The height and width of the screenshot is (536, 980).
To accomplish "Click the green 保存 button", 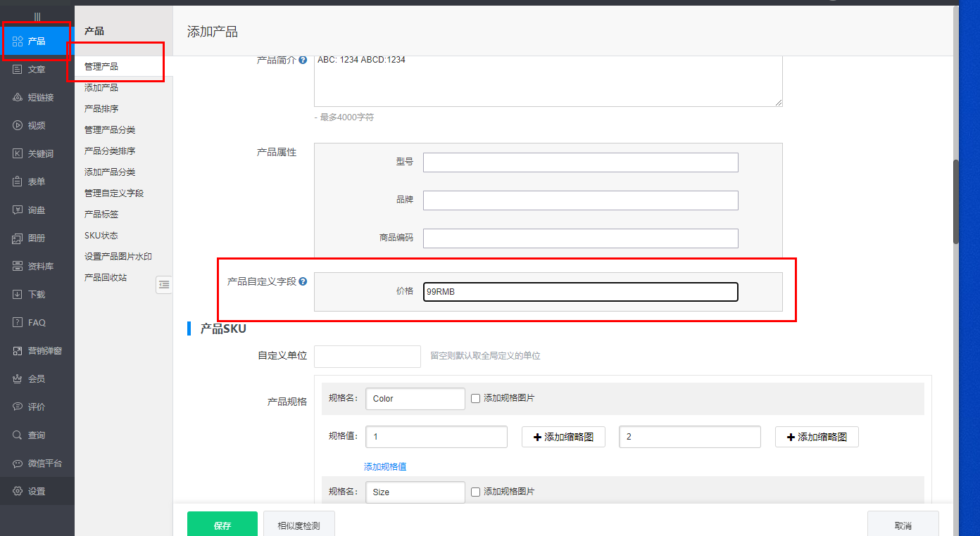I will pyautogui.click(x=222, y=525).
